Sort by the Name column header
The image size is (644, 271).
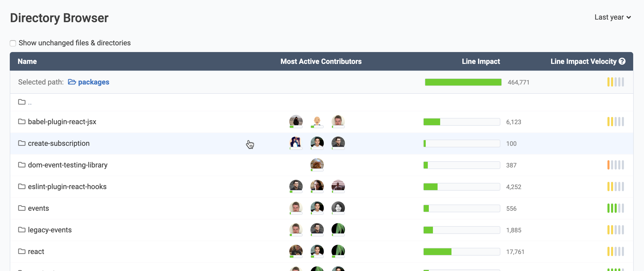(x=27, y=61)
